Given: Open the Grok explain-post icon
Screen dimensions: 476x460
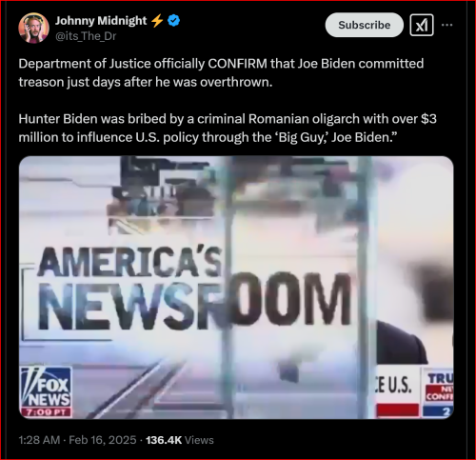Looking at the screenshot, I should (422, 25).
